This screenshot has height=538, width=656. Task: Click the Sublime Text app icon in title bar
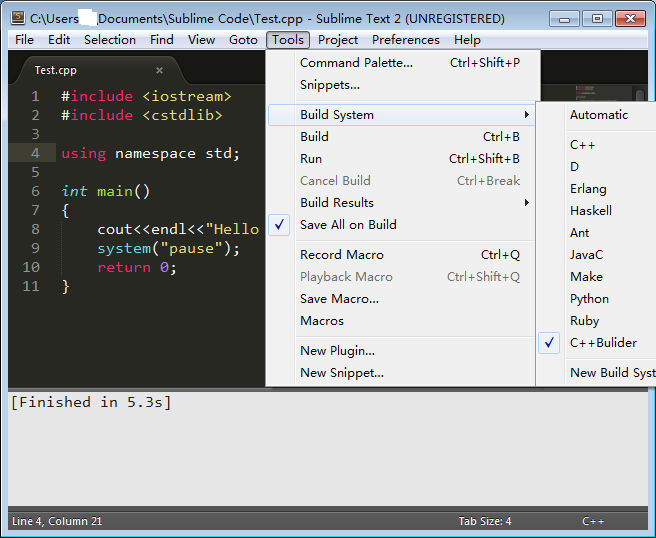pos(18,18)
